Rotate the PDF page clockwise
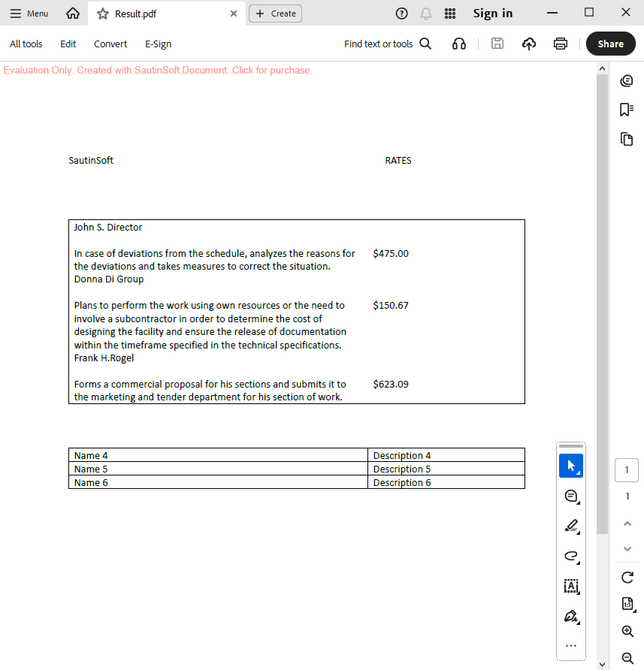 tap(627, 577)
